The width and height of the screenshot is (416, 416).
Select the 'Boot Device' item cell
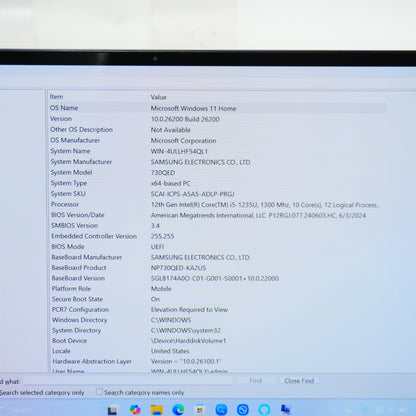click(69, 340)
